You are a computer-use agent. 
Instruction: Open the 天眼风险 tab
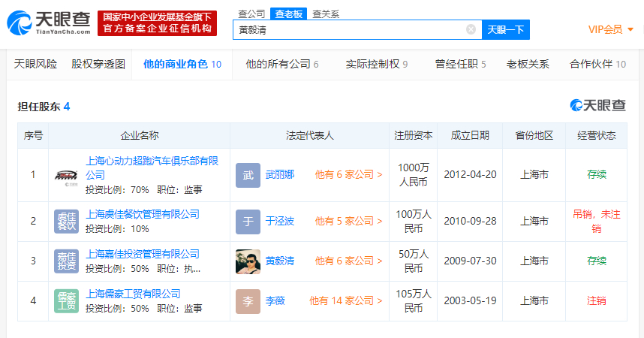[35, 64]
